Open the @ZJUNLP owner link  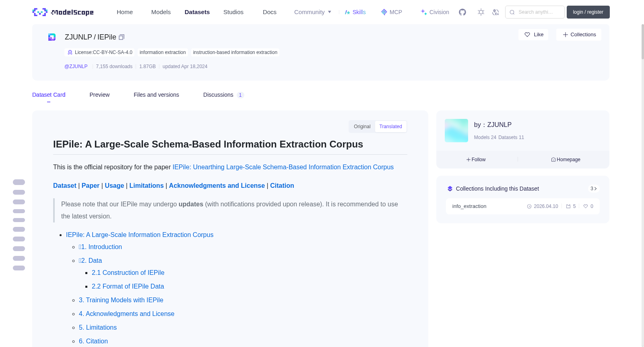point(76,66)
